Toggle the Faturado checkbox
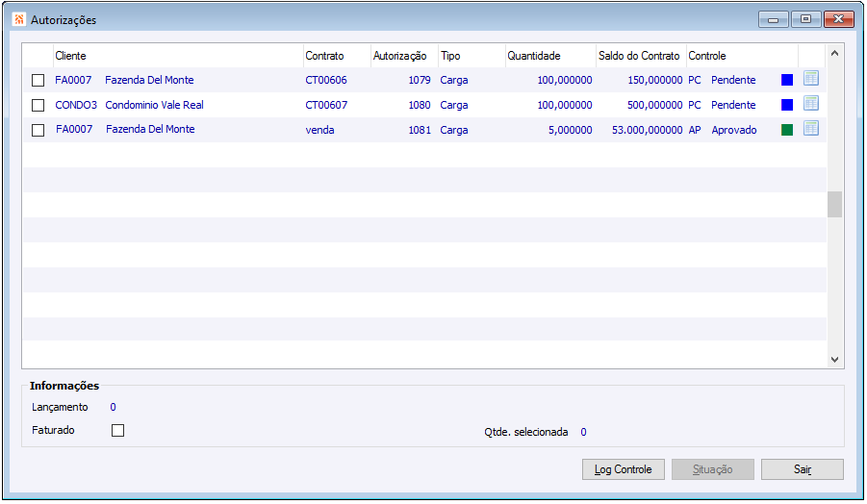The image size is (867, 504). tap(117, 431)
